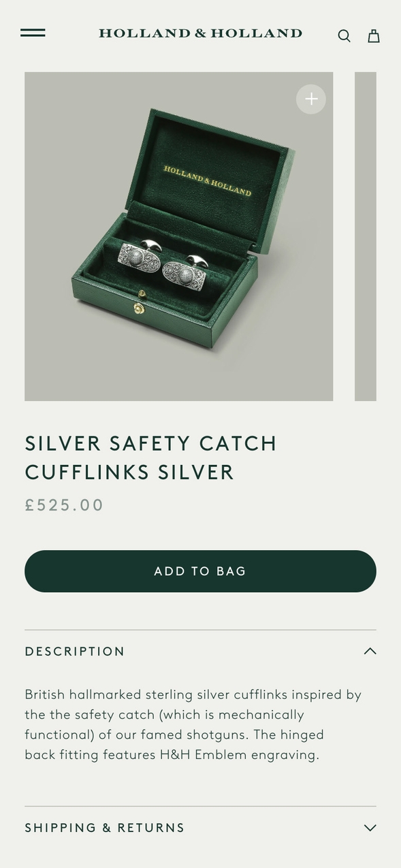Image resolution: width=401 pixels, height=868 pixels.
Task: Open the hamburger navigation menu
Action: [33, 33]
